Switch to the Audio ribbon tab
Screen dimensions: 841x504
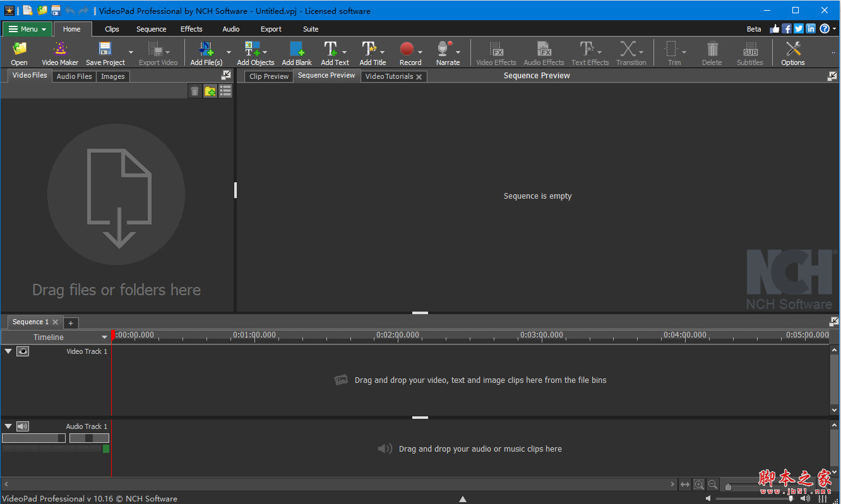coord(231,29)
